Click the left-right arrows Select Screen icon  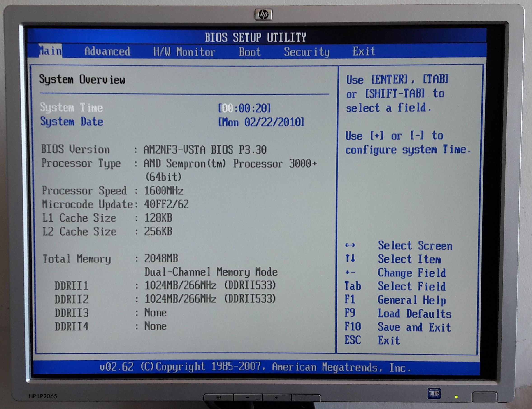click(350, 245)
